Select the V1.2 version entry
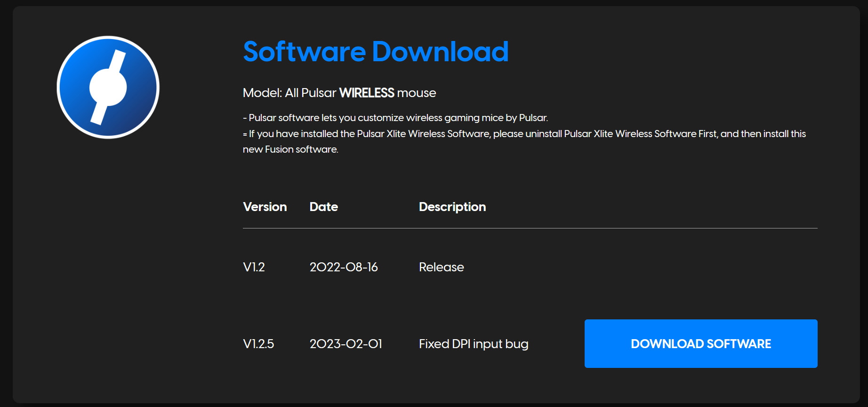Image resolution: width=868 pixels, height=407 pixels. [x=254, y=267]
